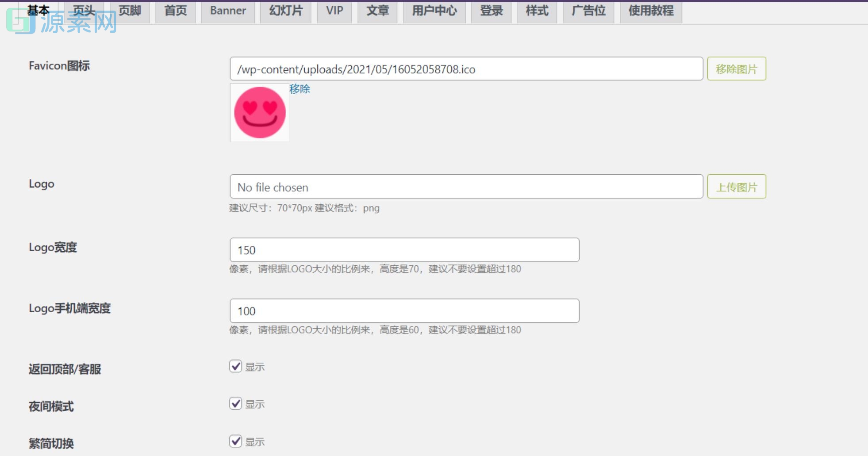868x456 pixels.
Task: Uncheck the 返回顶部/客服 显示 checkbox
Action: point(235,366)
